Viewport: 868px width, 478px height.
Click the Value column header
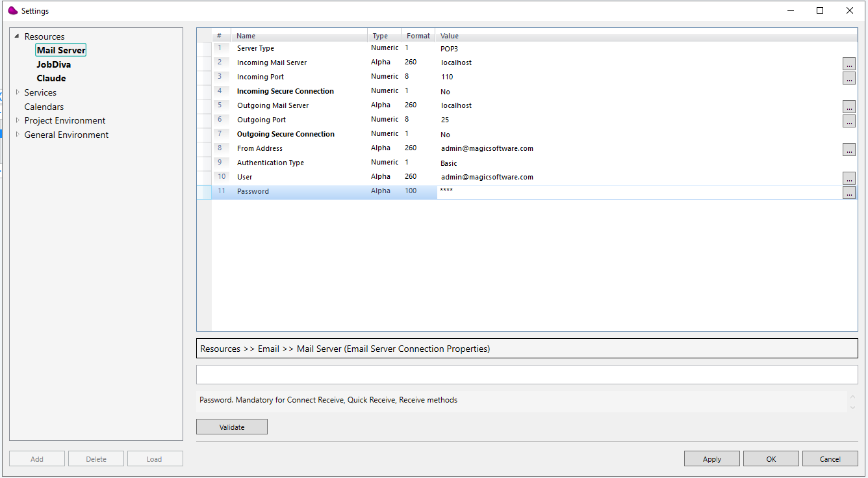click(646, 36)
